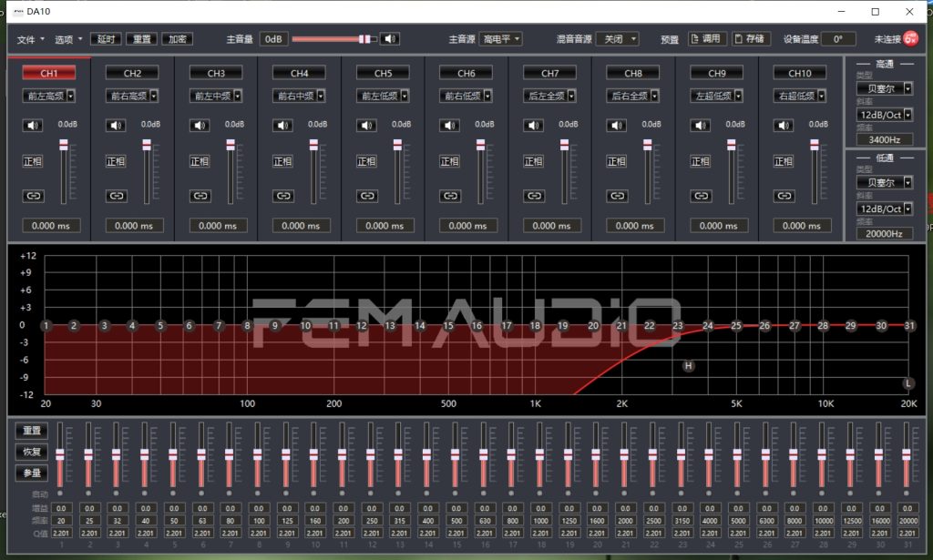The image size is (933, 560).
Task: Mute the CH8 channel speaker icon
Action: pos(617,126)
